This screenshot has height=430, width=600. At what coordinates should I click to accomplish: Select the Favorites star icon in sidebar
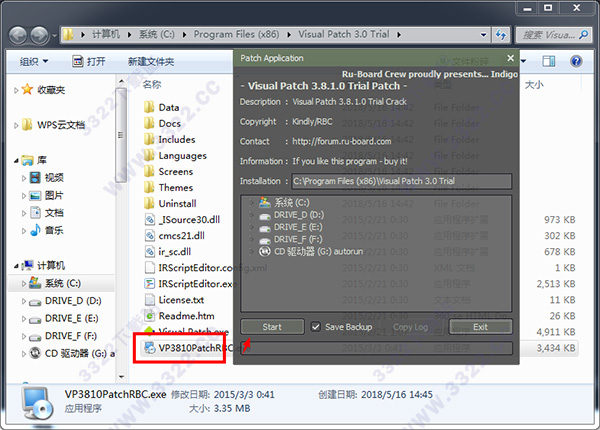pyautogui.click(x=27, y=90)
